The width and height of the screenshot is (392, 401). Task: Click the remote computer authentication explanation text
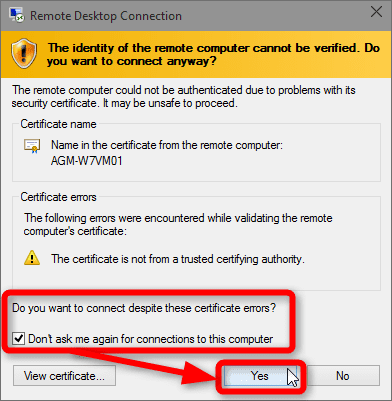184,97
